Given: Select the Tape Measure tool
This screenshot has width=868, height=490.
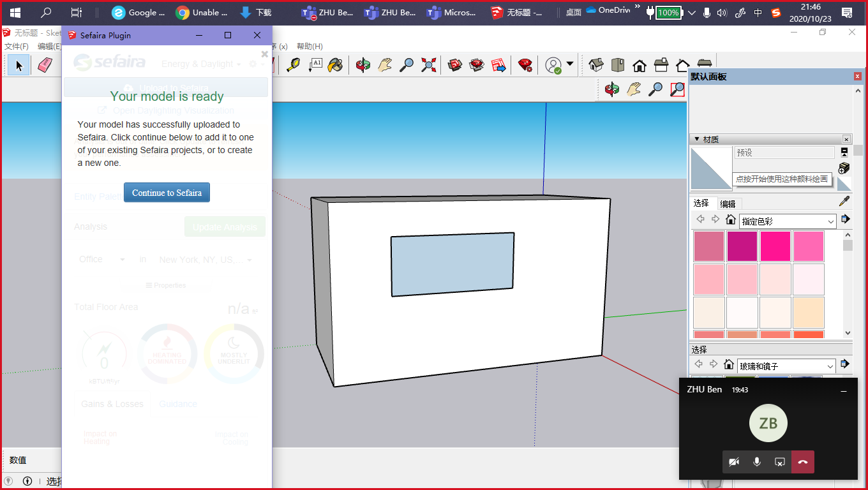Looking at the screenshot, I should pos(293,65).
